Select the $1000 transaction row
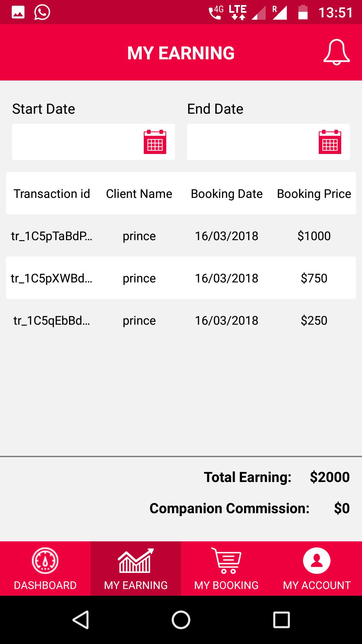The image size is (362, 644). pyautogui.click(x=181, y=236)
